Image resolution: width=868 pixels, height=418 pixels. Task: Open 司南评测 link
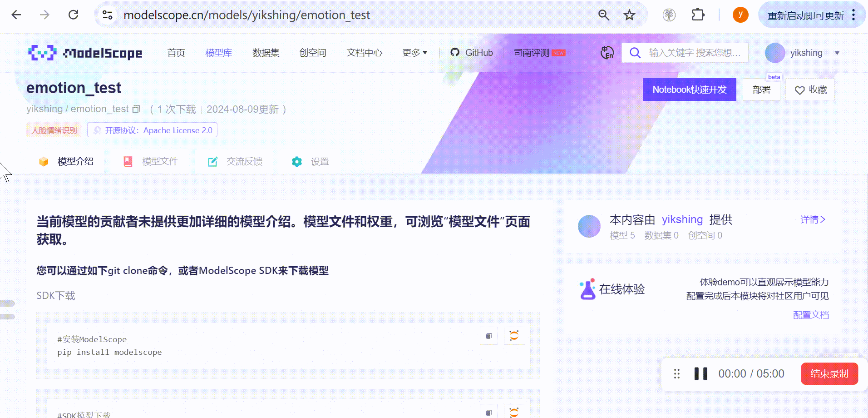click(539, 53)
